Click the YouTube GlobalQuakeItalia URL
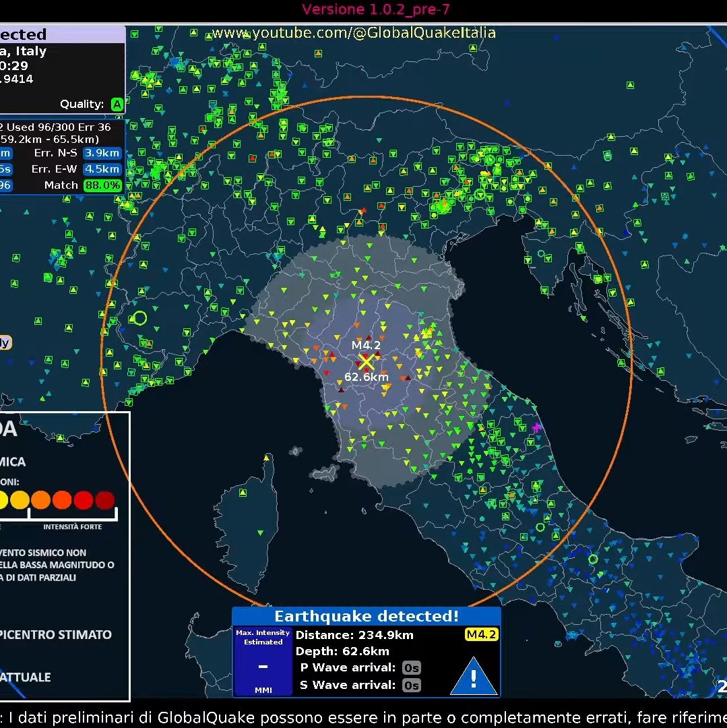The width and height of the screenshot is (727, 728). pyautogui.click(x=354, y=33)
